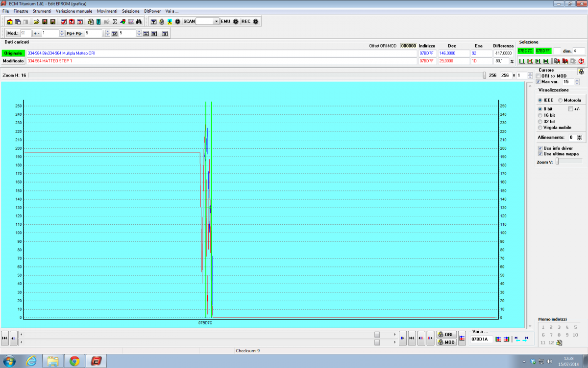The width and height of the screenshot is (588, 368).
Task: Click the green selection start marker icon
Action: click(x=522, y=61)
